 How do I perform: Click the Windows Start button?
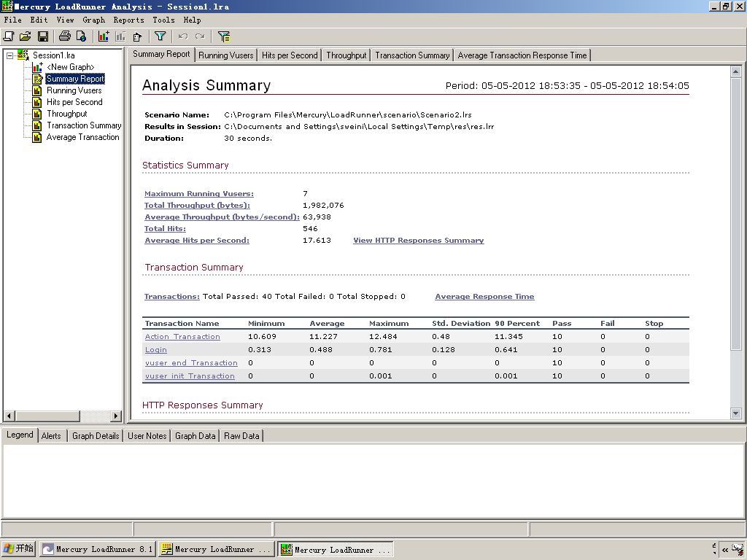tap(18, 548)
